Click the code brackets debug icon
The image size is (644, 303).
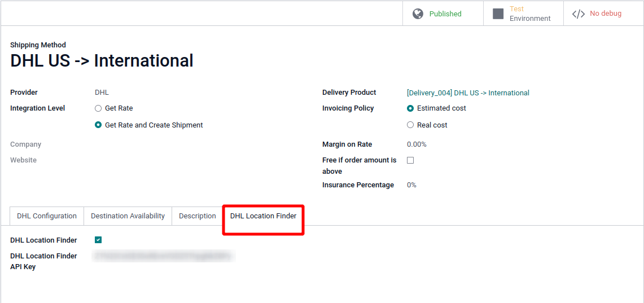point(579,14)
